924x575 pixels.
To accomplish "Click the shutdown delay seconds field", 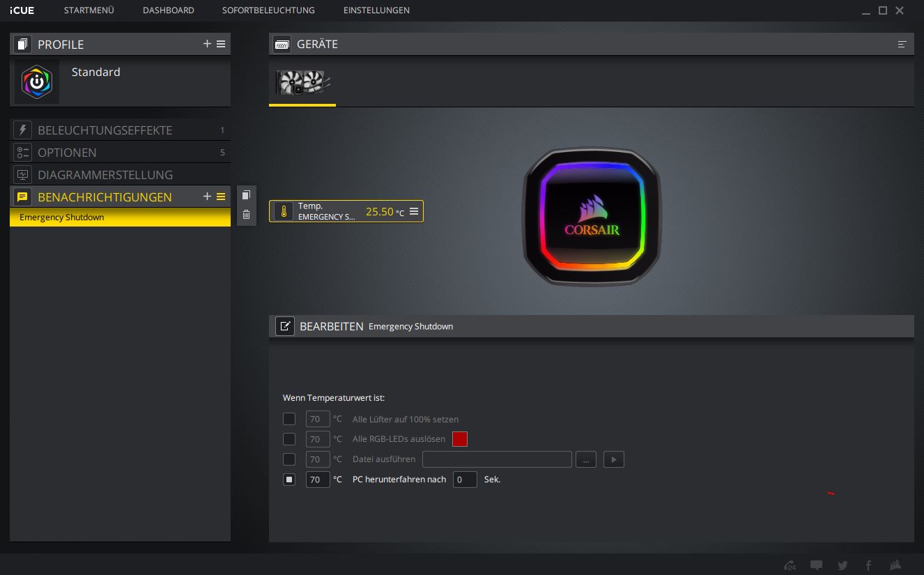I will [465, 480].
